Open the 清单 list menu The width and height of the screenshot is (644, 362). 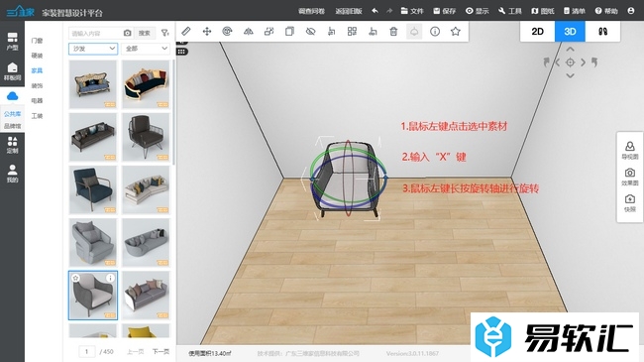[575, 11]
